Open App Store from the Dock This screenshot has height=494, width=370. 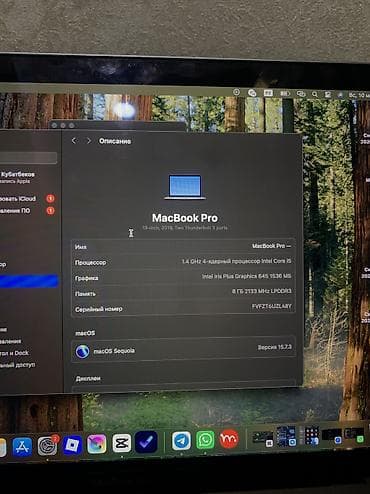pyautogui.click(x=22, y=446)
